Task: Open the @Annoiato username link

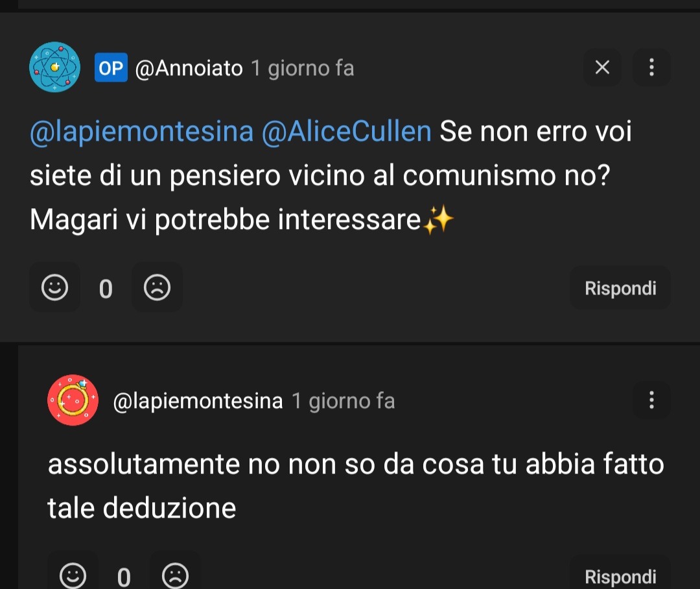Action: 189,68
